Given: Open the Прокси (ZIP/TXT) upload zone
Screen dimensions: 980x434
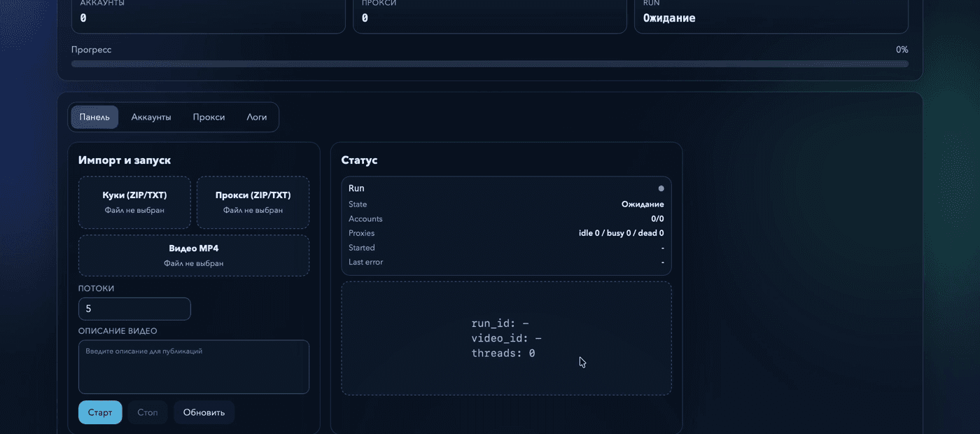Looking at the screenshot, I should (x=253, y=202).
